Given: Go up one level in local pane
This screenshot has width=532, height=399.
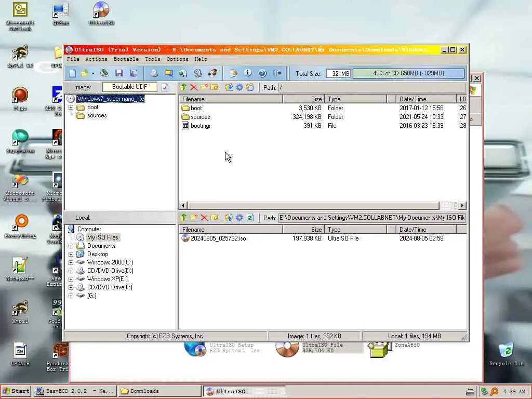Looking at the screenshot, I should [x=183, y=218].
